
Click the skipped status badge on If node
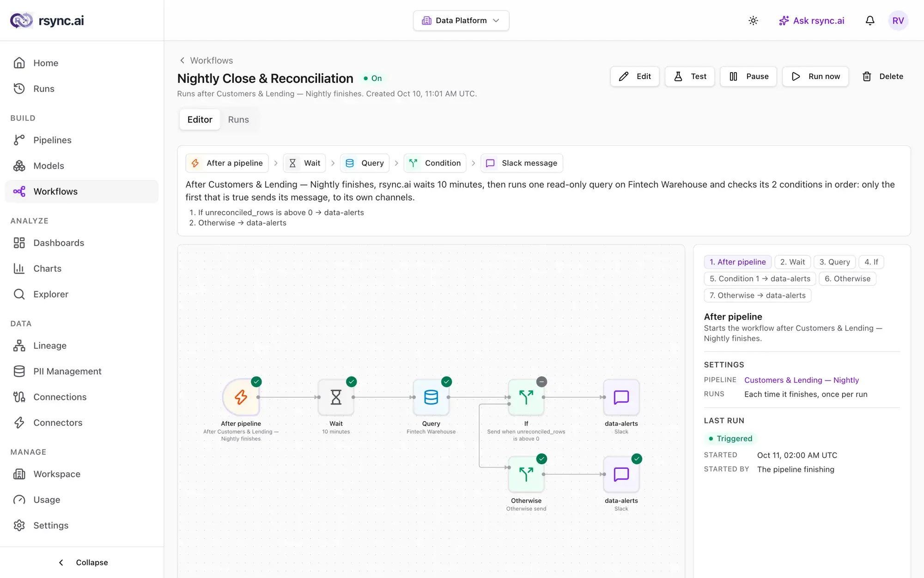coord(542,381)
